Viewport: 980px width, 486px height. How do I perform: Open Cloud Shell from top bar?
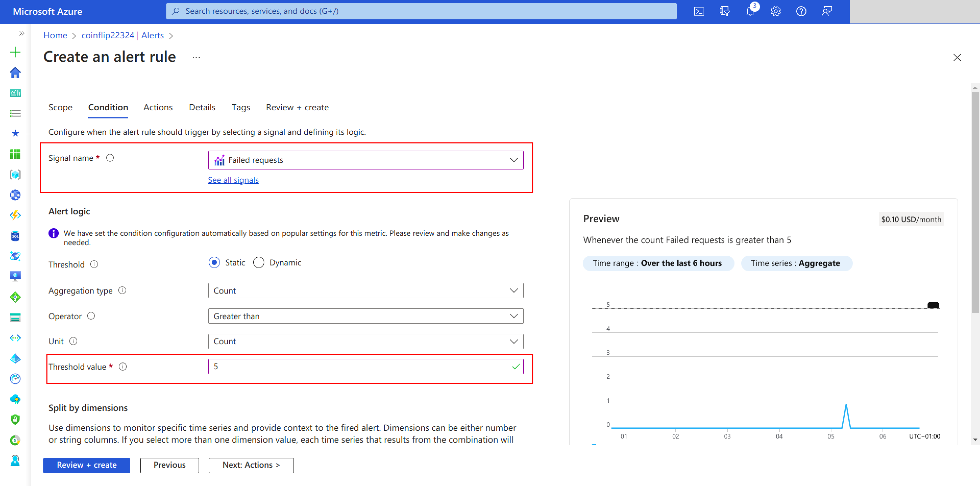click(699, 11)
